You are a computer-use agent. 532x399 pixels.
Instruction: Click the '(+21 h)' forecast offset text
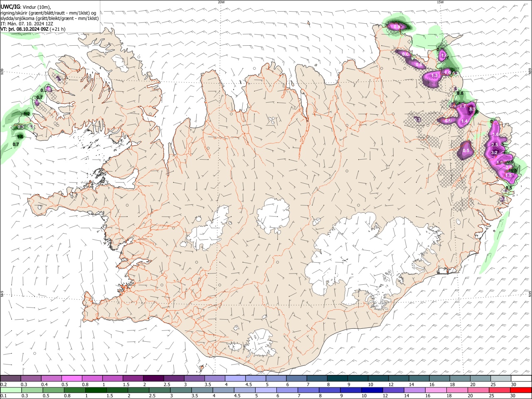pos(57,29)
